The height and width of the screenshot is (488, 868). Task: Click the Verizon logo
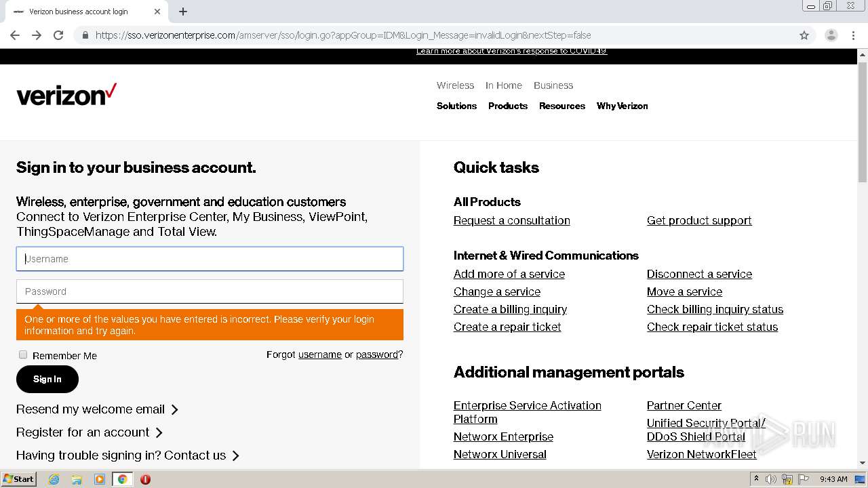pos(66,95)
